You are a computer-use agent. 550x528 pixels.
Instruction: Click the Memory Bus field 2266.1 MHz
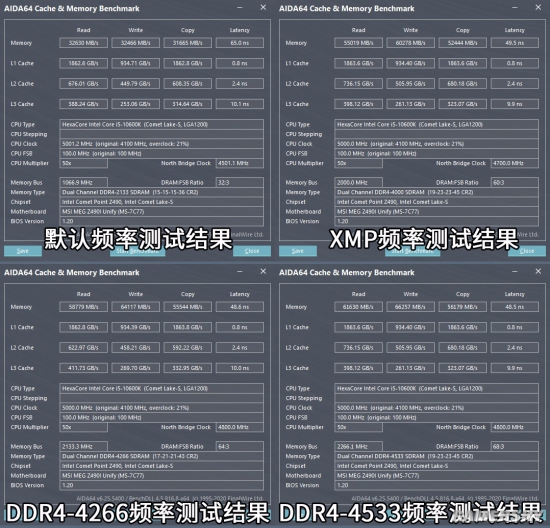(358, 447)
